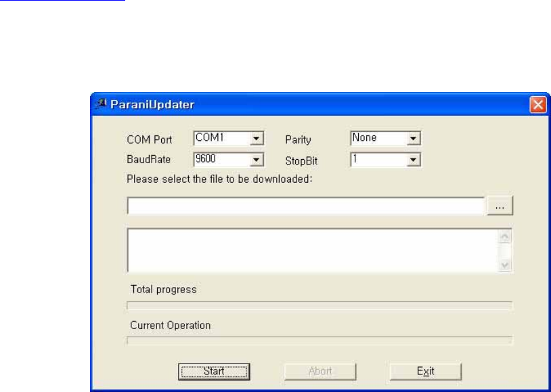Expand the StopBit dropdown
Image resolution: width=551 pixels, height=392 pixels.
pos(413,160)
